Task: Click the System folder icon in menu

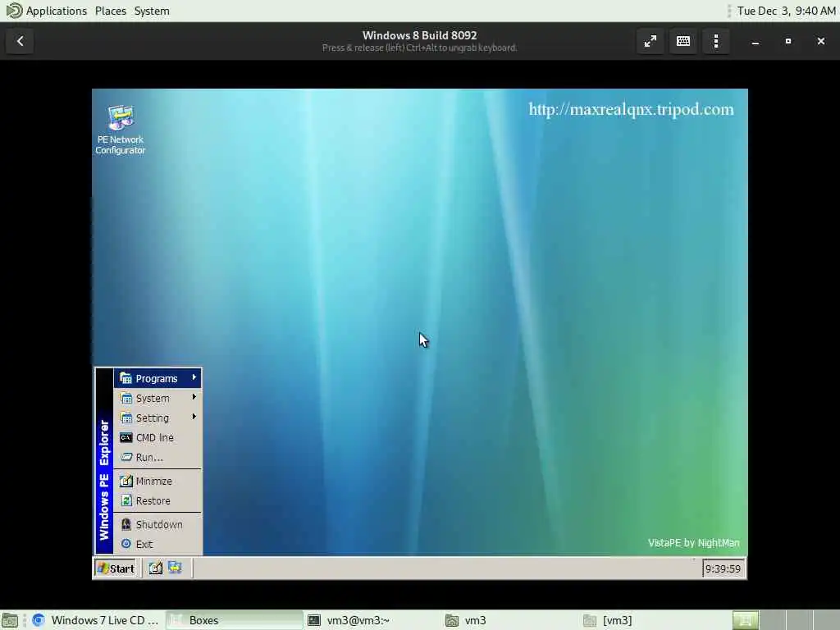Action: click(x=126, y=398)
